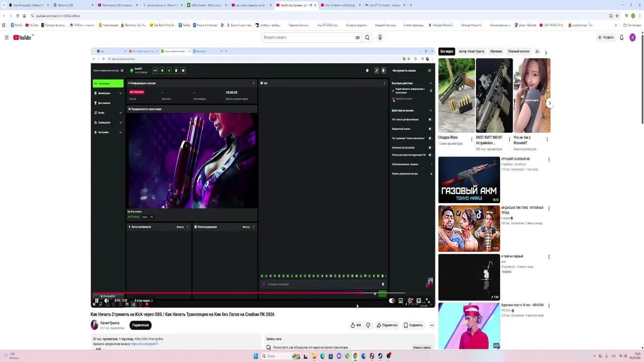This screenshot has width=644, height=362.
Task: Open Chrome from the Windows taskbar
Action: pos(355,356)
